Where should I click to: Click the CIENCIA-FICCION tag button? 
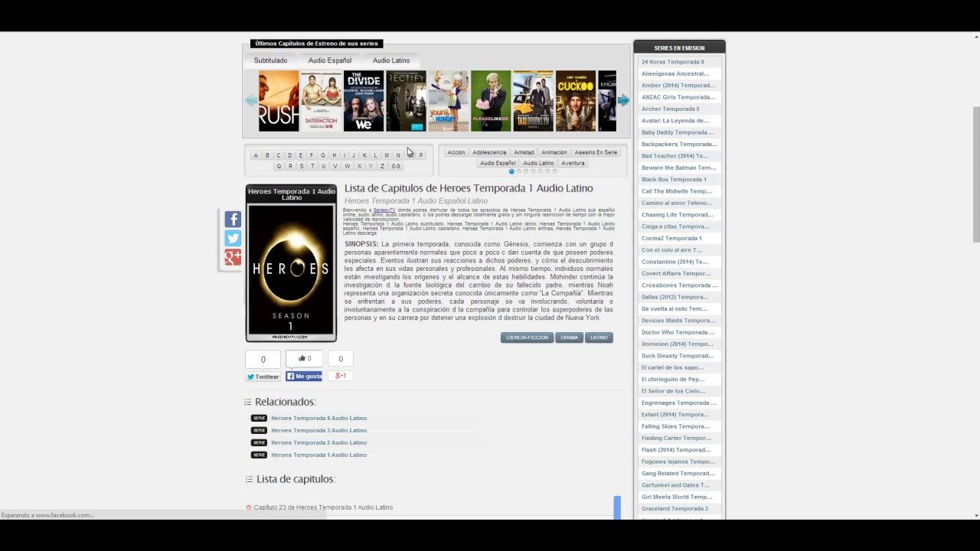pyautogui.click(x=527, y=337)
